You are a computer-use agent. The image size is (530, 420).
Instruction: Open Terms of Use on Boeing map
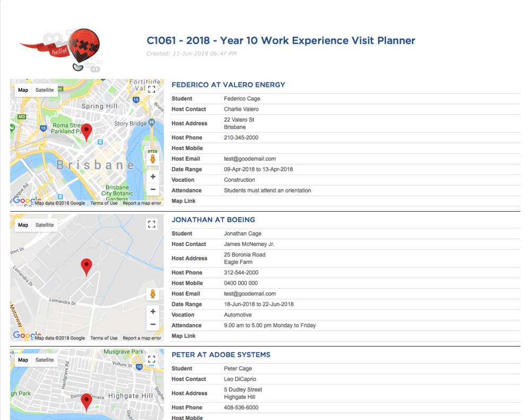pos(104,338)
